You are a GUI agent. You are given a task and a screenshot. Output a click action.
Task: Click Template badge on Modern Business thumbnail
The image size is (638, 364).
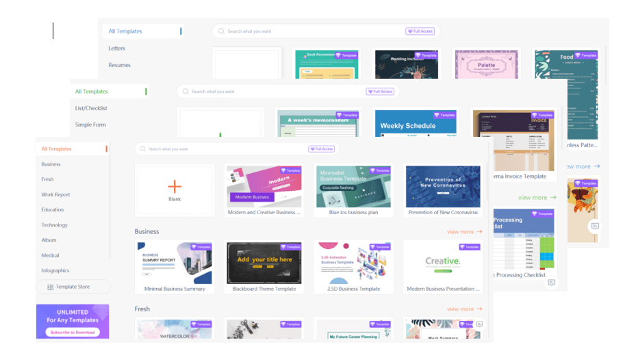290,170
